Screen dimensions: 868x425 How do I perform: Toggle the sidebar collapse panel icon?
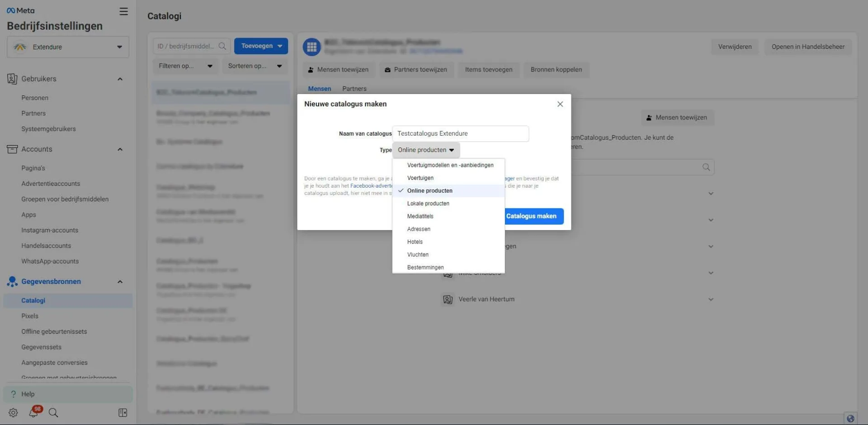(x=123, y=412)
